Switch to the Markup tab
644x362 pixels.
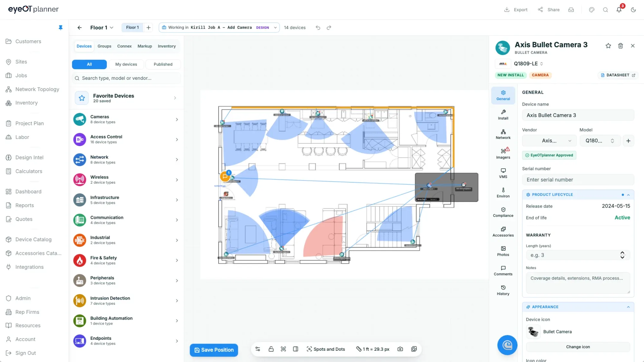point(145,46)
